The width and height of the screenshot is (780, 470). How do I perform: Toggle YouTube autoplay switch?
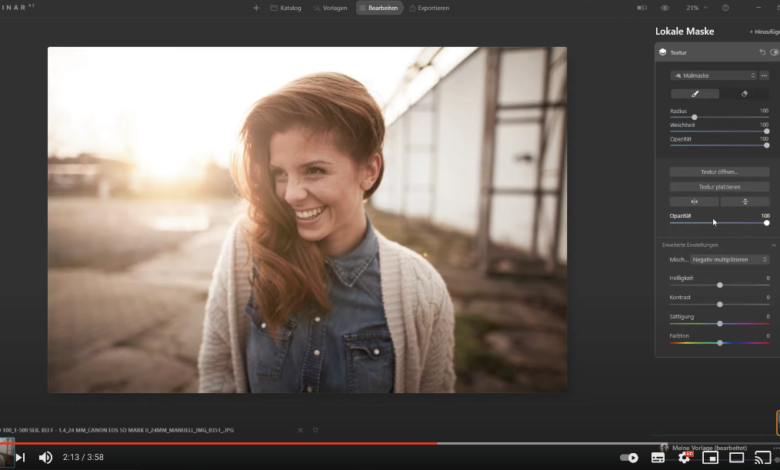[629, 457]
